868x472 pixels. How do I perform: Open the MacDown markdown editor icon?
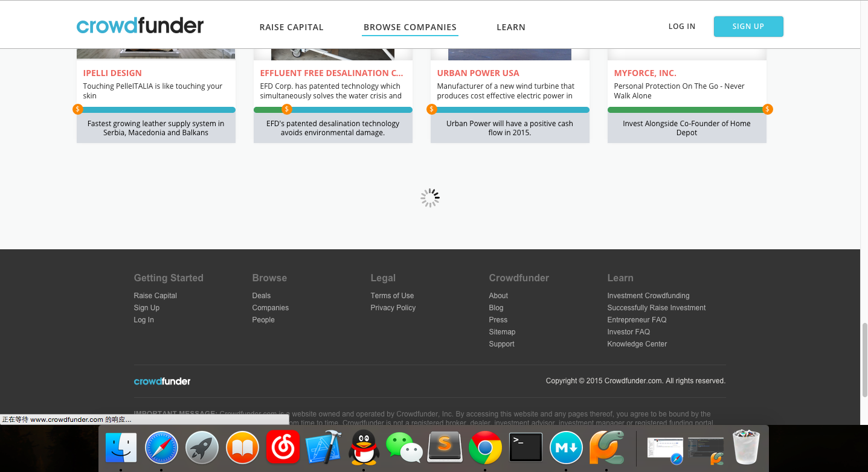tap(566, 448)
